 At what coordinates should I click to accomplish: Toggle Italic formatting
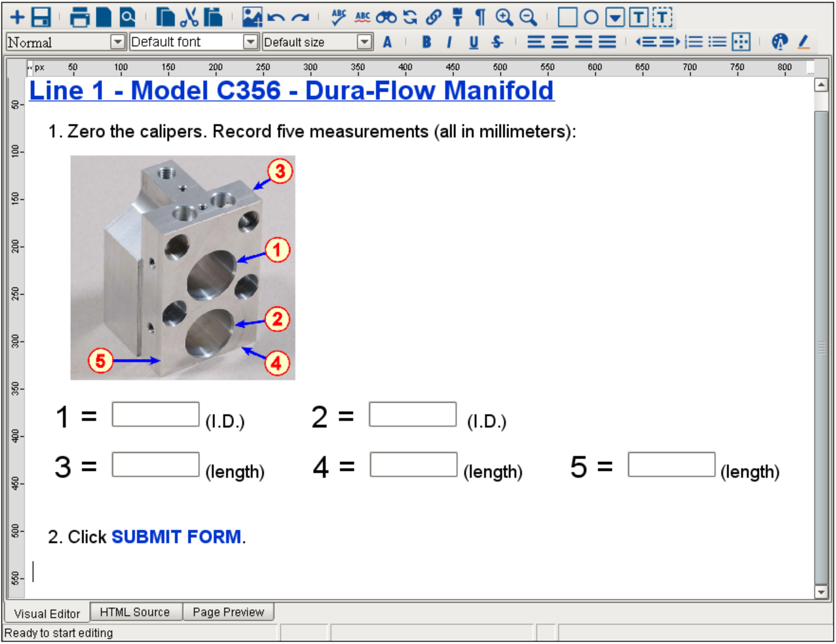[x=449, y=42]
